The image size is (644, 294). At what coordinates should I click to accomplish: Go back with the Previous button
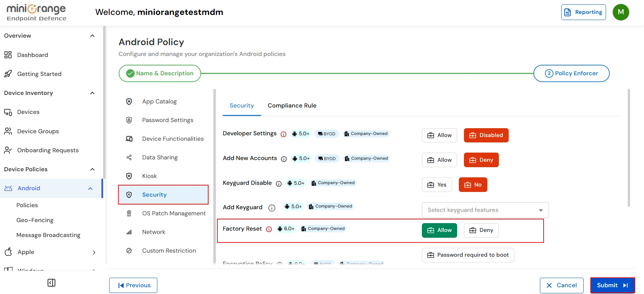pos(133,286)
